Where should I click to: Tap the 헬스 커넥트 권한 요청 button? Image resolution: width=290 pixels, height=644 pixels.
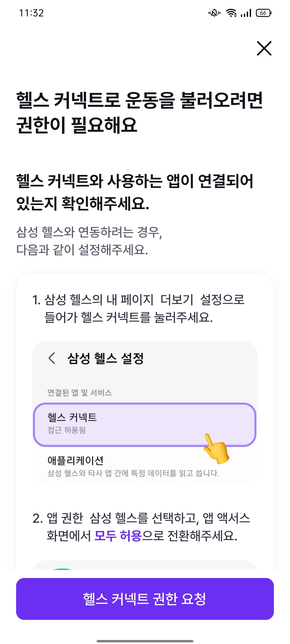pyautogui.click(x=145, y=599)
